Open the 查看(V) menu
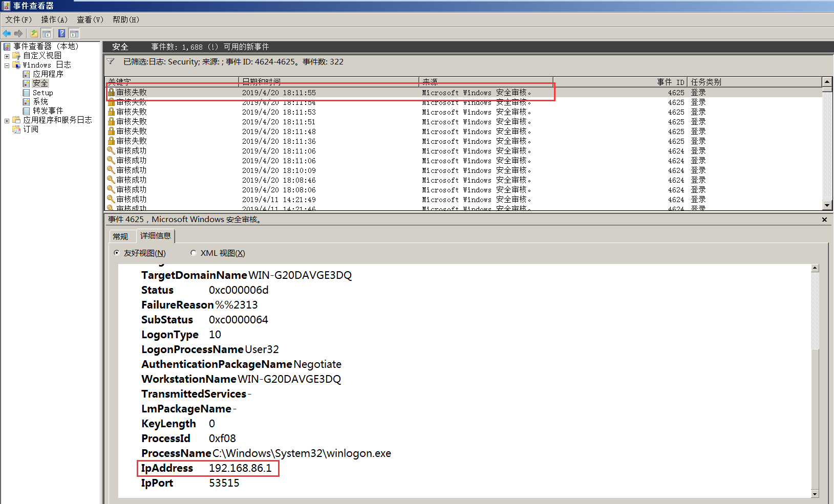This screenshot has width=834, height=504. (90, 19)
